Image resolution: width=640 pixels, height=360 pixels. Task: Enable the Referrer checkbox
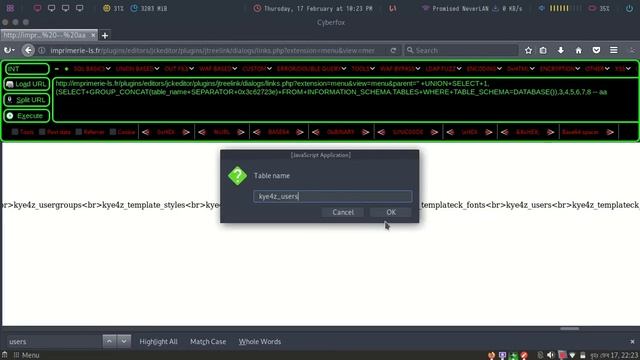click(x=79, y=132)
